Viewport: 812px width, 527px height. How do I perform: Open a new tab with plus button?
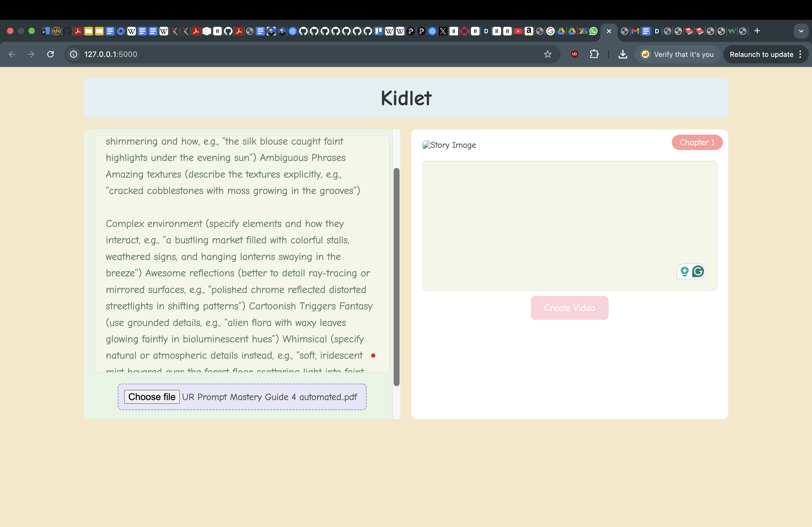click(x=757, y=31)
